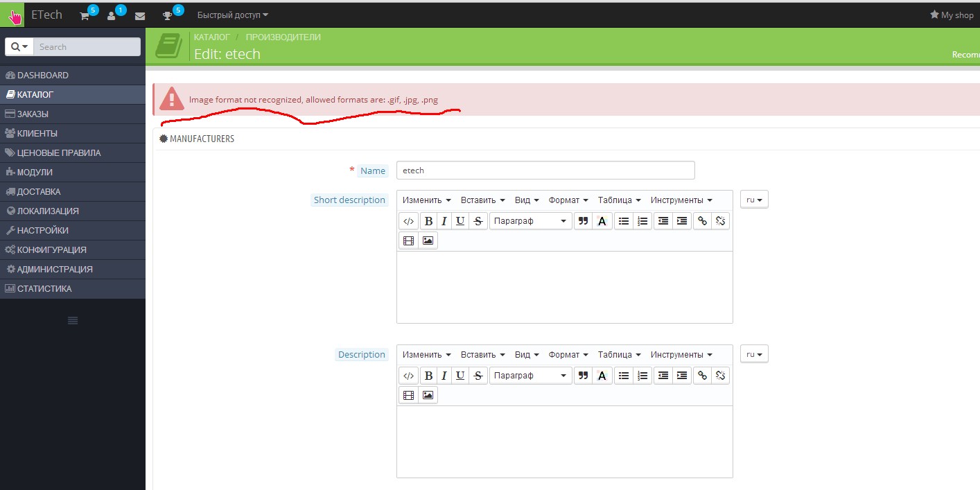Open Изменить menu in Short description editor
Image resolution: width=980 pixels, height=490 pixels.
coord(427,200)
